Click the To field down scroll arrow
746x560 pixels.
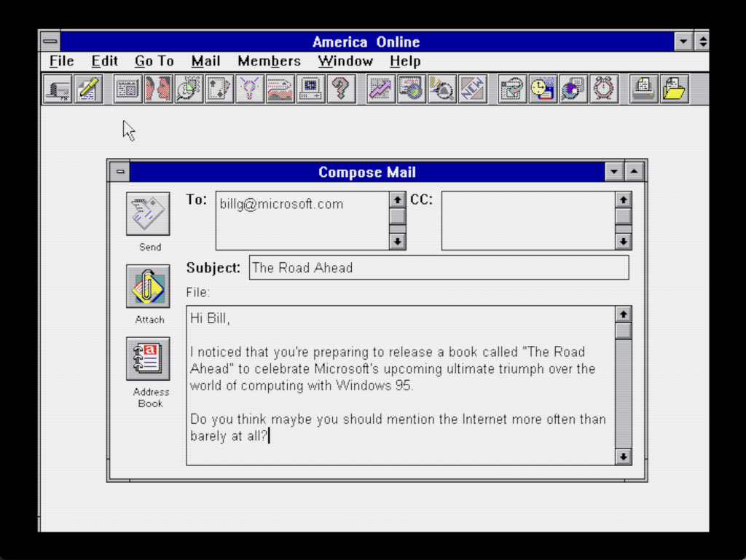(x=397, y=242)
